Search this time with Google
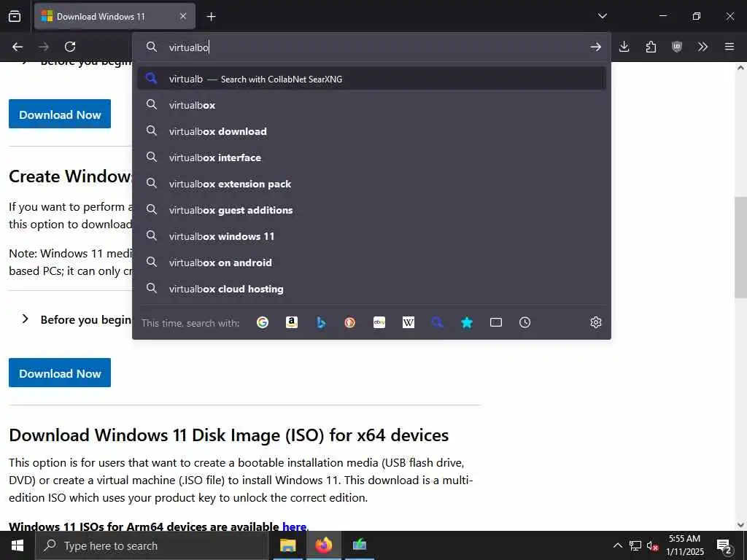The width and height of the screenshot is (747, 560). click(x=263, y=322)
